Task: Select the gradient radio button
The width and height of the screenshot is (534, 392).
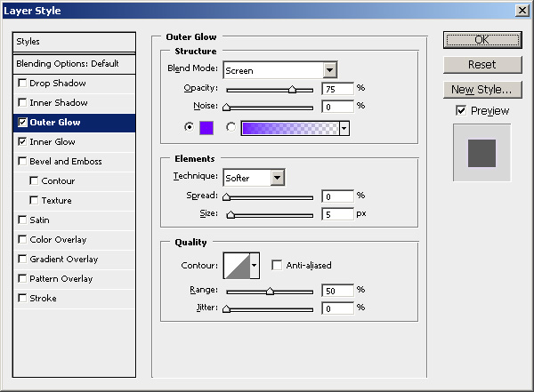Action: click(x=231, y=127)
